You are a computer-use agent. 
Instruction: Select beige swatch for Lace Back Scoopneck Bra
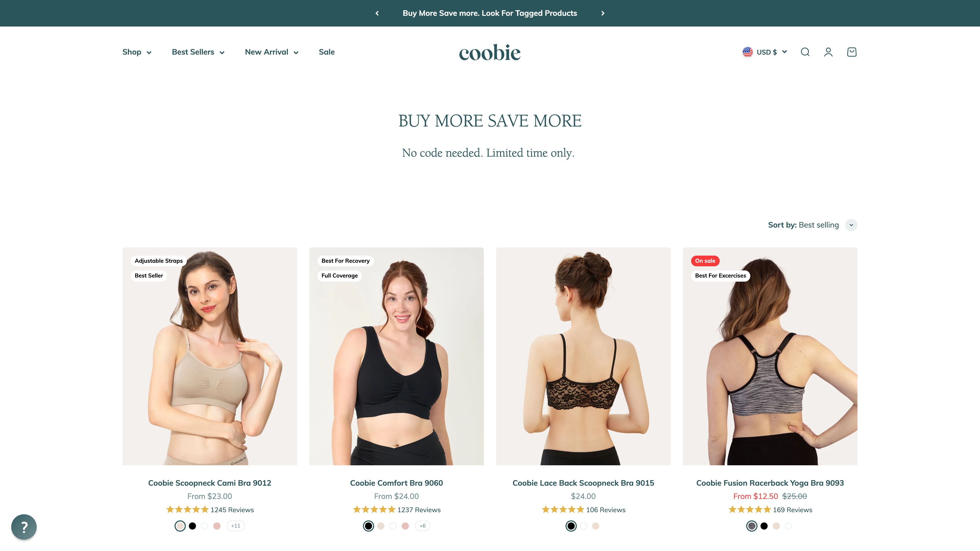click(596, 526)
